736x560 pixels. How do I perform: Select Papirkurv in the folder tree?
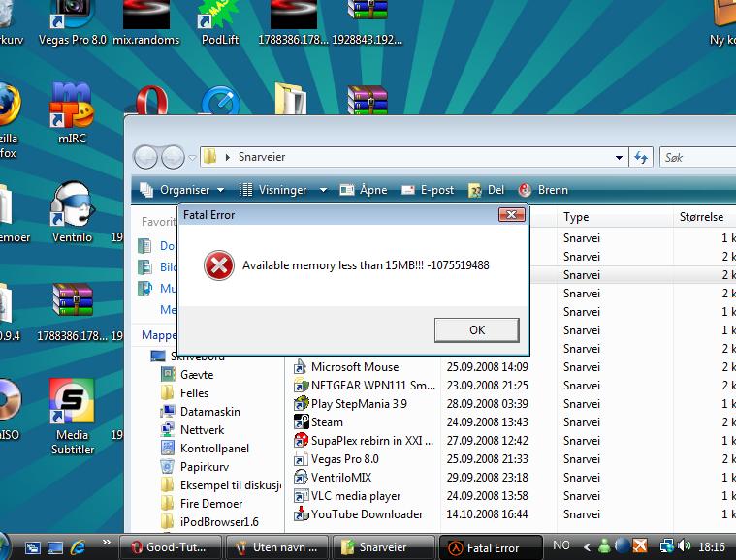[x=195, y=467]
